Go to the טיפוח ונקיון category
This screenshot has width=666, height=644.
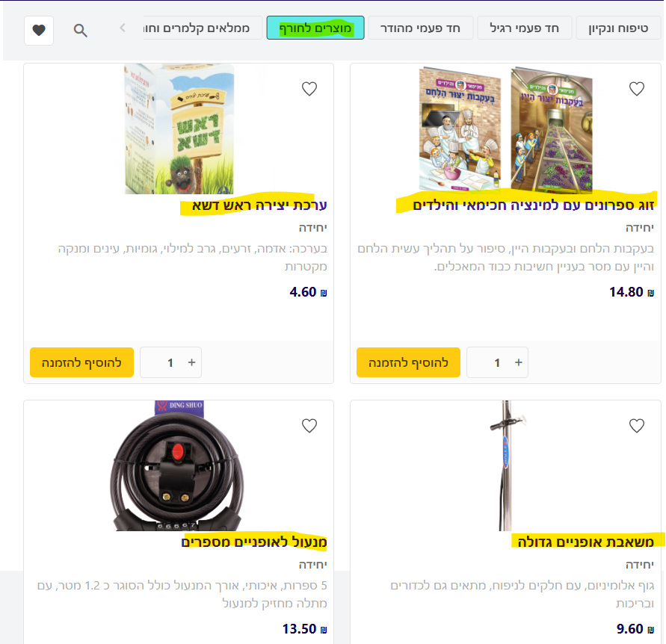coord(617,28)
